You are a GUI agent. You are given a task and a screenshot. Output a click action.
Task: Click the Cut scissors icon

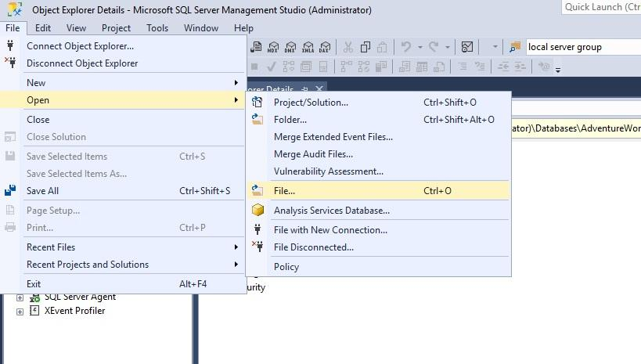[348, 47]
